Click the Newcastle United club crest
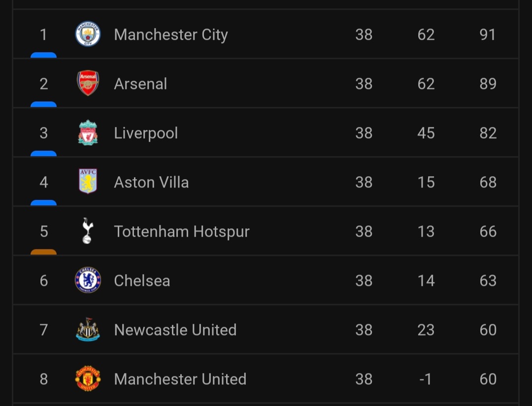Viewport: 532px width, 406px height. point(88,329)
